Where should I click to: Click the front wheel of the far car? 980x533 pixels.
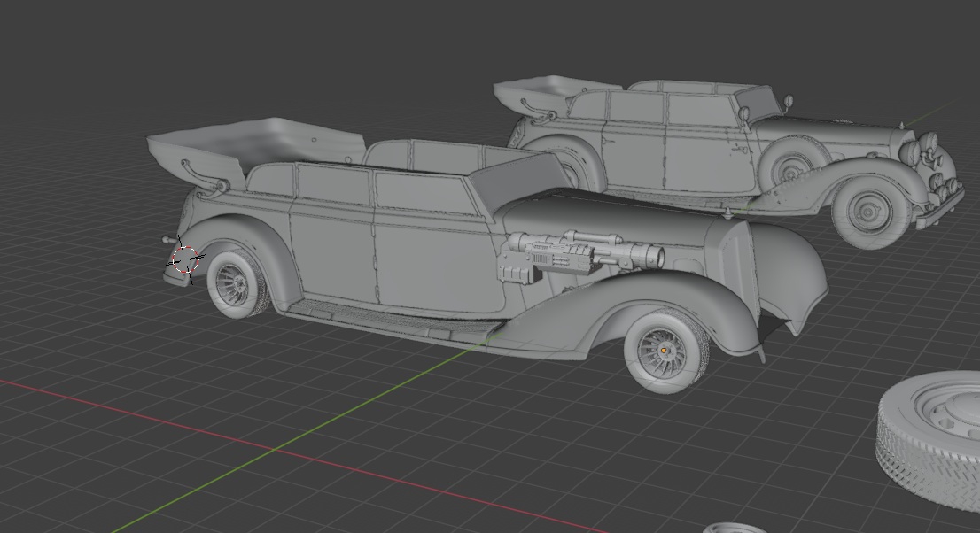(869, 212)
